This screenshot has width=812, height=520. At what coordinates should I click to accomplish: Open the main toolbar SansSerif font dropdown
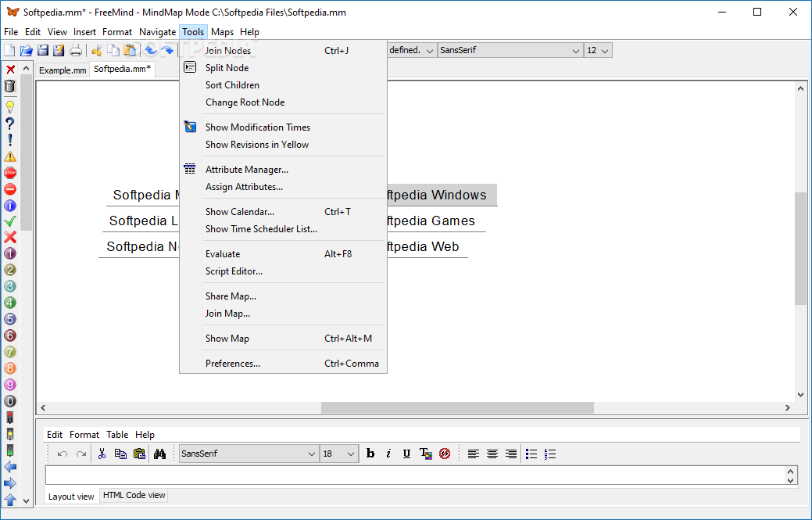tap(510, 50)
